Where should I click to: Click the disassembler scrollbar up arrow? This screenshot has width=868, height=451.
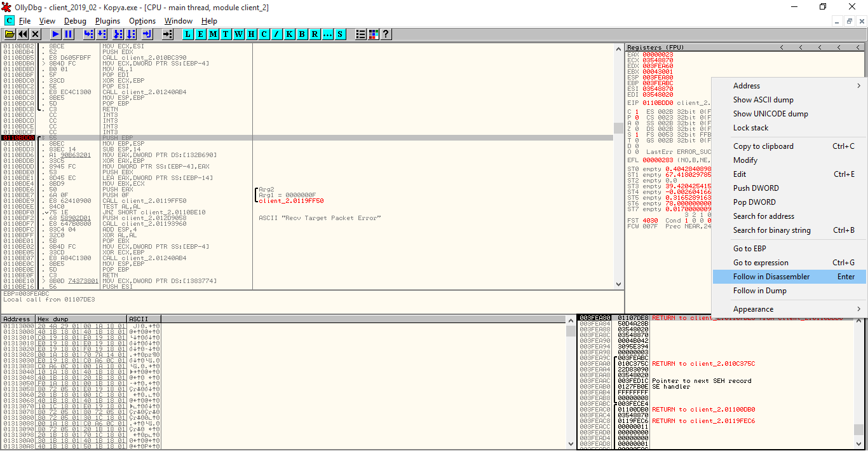pyautogui.click(x=618, y=48)
